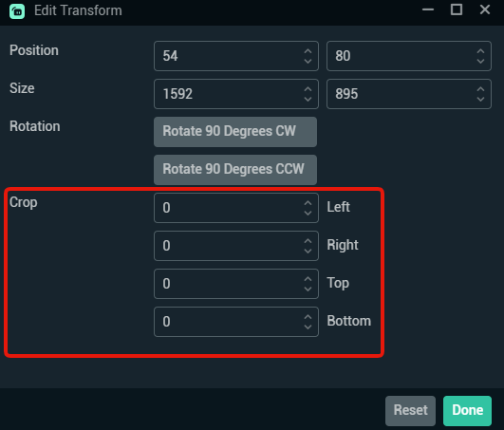Increase Crop Right value with up arrow
The height and width of the screenshot is (430, 504).
tap(308, 241)
